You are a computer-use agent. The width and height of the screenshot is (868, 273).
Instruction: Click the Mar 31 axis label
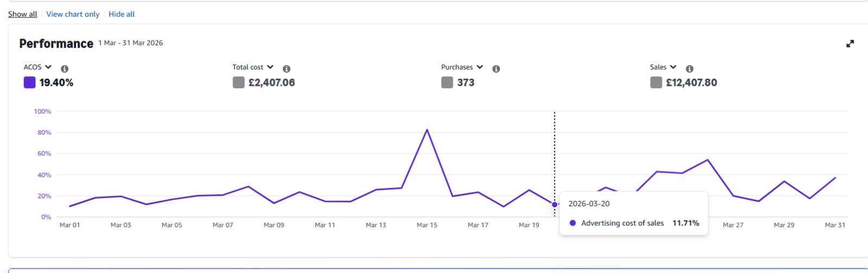(835, 225)
